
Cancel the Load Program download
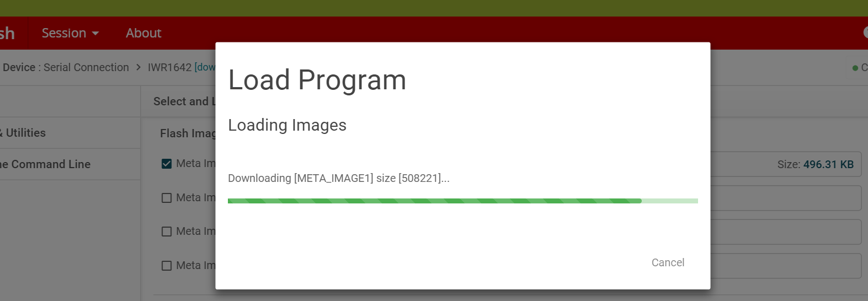(x=668, y=262)
